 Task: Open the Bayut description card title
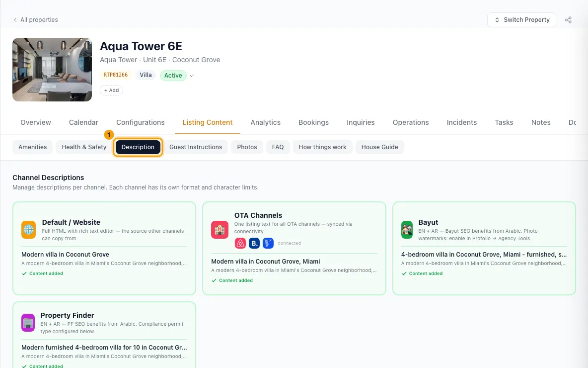pos(428,222)
